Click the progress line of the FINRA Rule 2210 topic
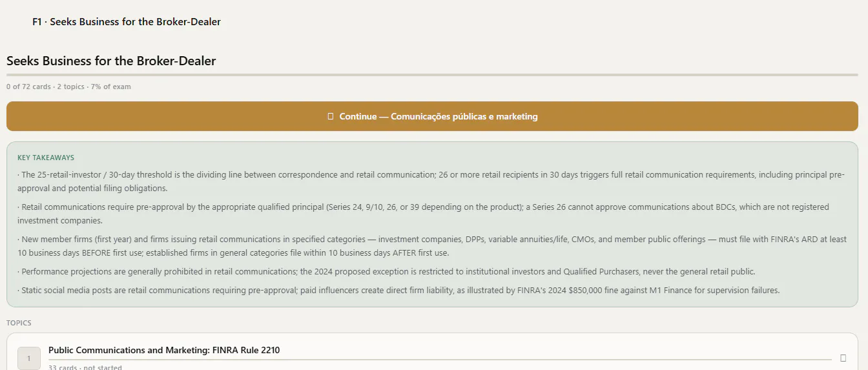This screenshot has width=868, height=370. tap(440, 359)
